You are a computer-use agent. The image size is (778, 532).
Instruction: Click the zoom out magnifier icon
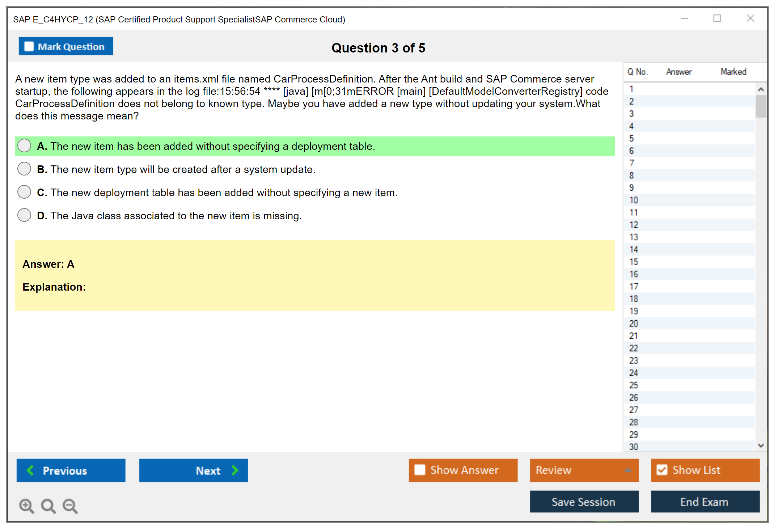point(70,505)
